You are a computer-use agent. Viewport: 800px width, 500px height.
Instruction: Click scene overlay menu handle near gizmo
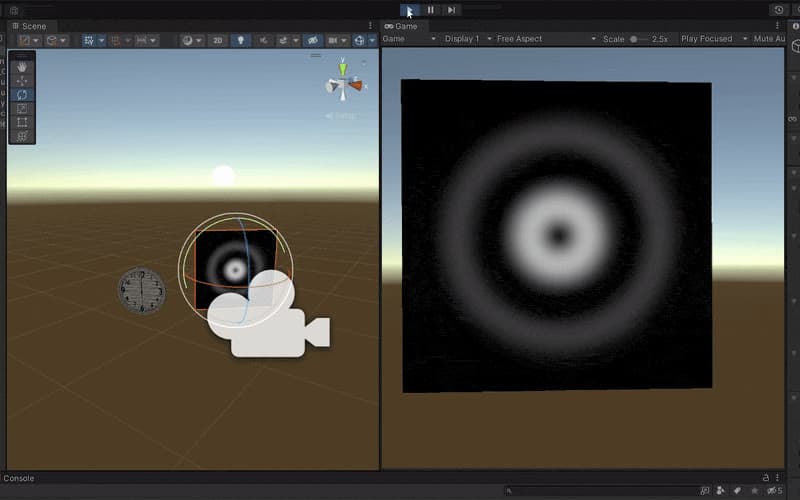point(316,55)
